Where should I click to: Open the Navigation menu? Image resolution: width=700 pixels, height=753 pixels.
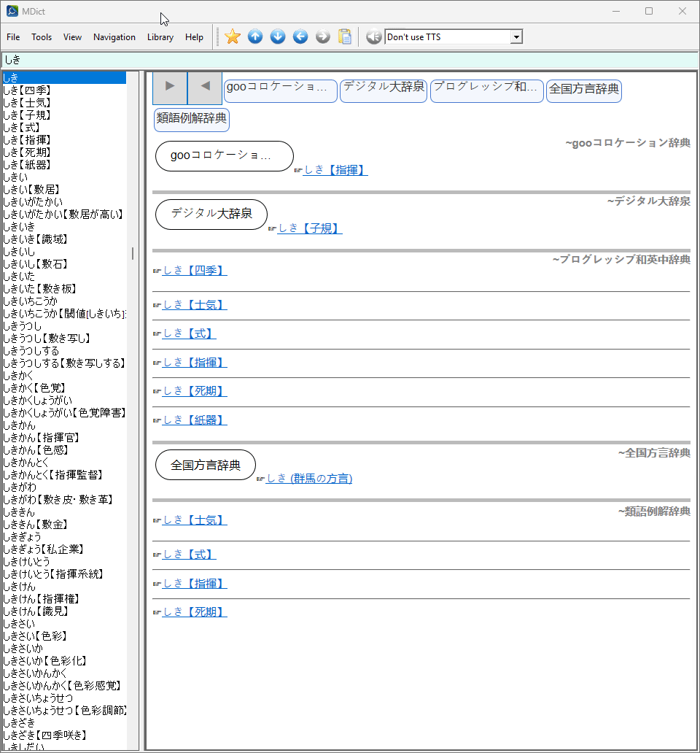point(114,37)
